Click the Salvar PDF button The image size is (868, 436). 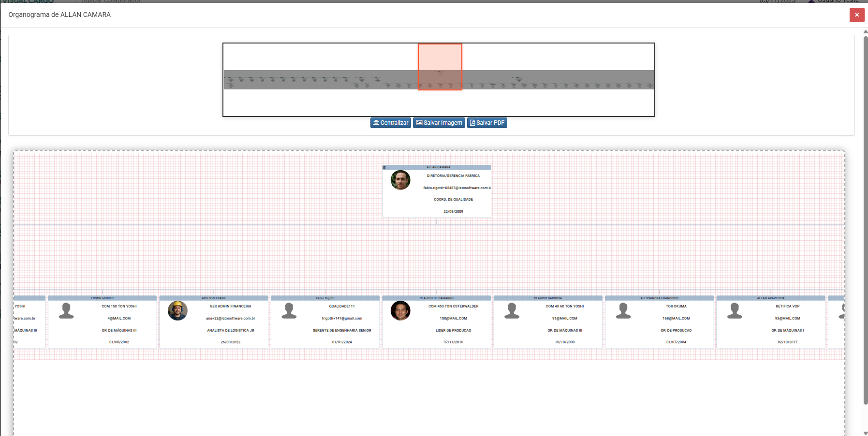pyautogui.click(x=487, y=123)
